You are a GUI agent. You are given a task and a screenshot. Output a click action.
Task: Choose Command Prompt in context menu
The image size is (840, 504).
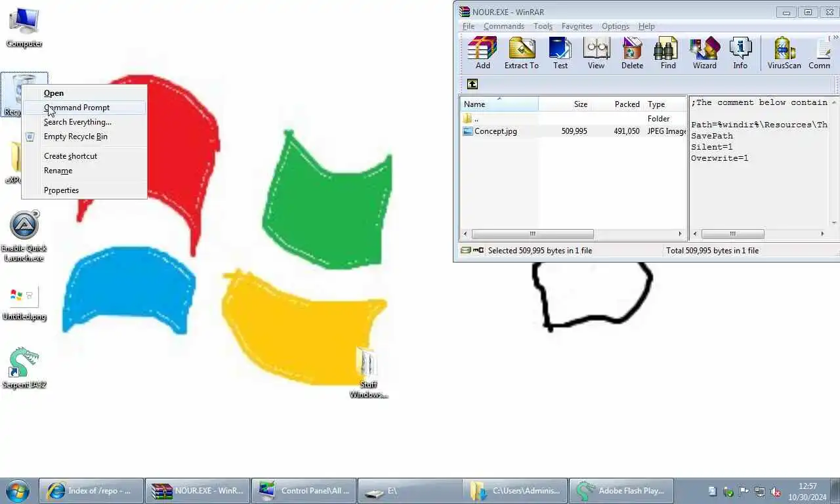[x=84, y=108]
